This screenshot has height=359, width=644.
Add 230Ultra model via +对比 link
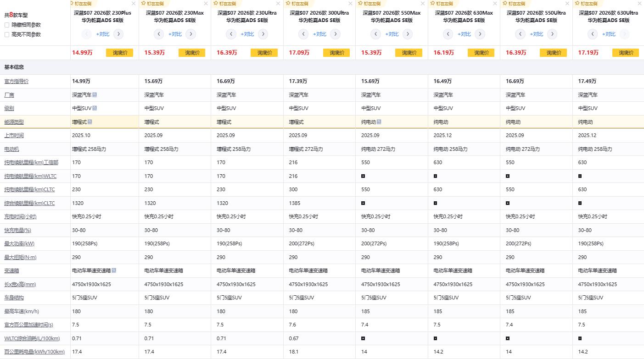click(x=247, y=34)
